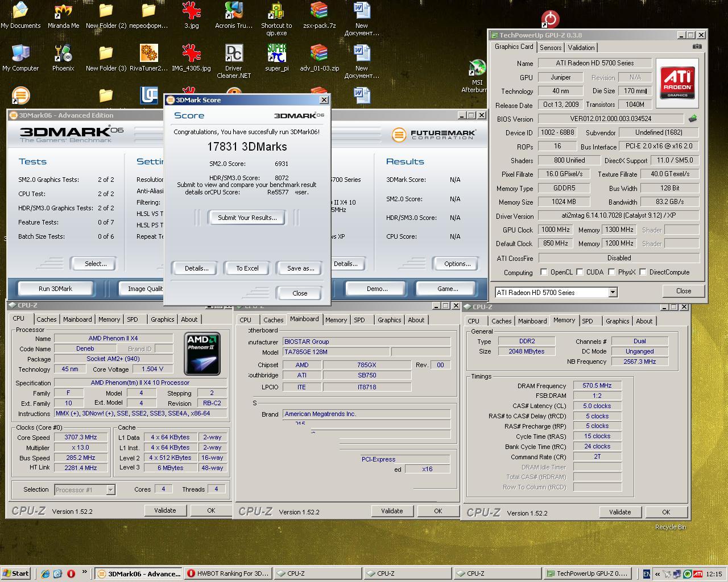Open the zsx-pack.7z archive icon

pos(319,15)
